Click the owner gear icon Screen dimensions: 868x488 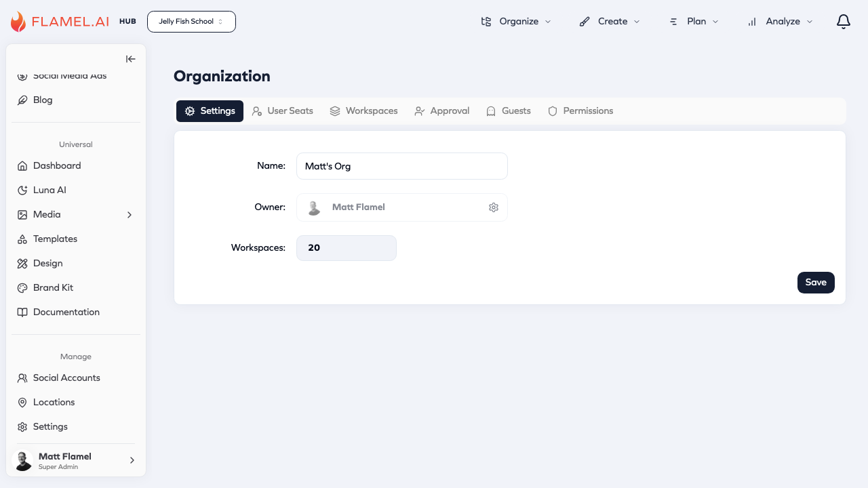[494, 207]
